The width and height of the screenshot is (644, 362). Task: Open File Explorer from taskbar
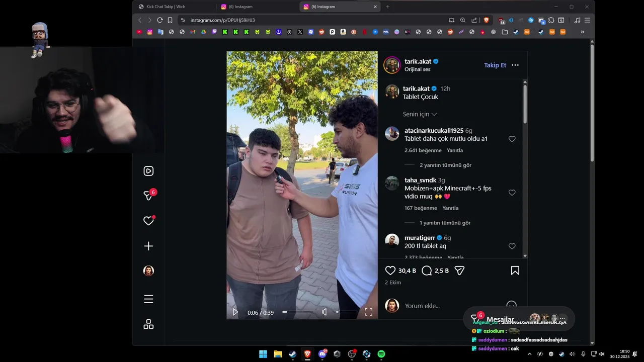tap(278, 354)
